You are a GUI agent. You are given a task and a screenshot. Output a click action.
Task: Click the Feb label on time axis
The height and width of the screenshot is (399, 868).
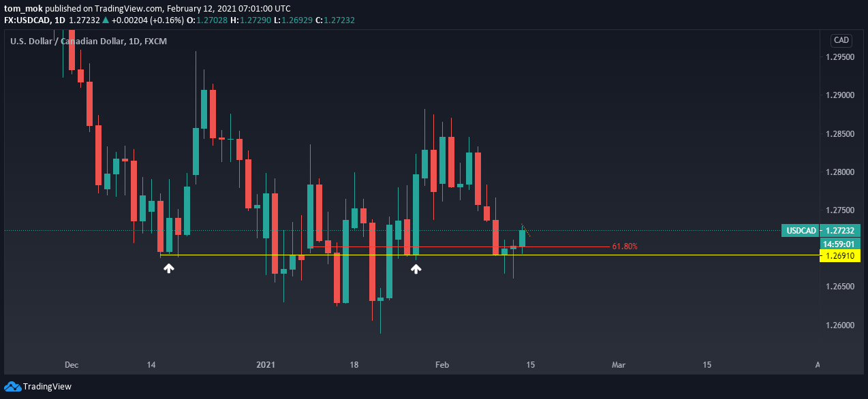[442, 365]
